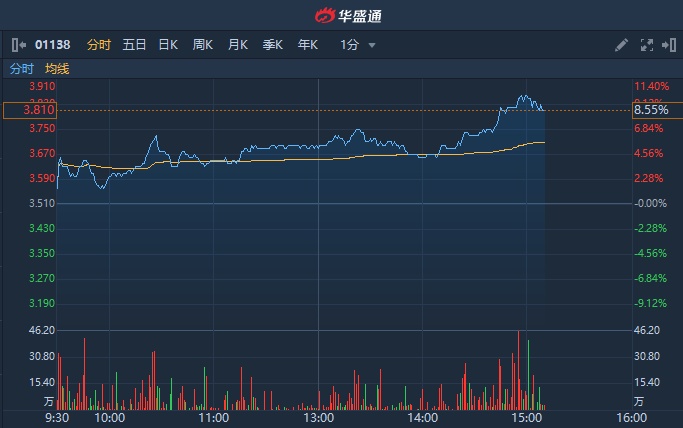Switch to 五日 five-day chart tab

click(134, 45)
